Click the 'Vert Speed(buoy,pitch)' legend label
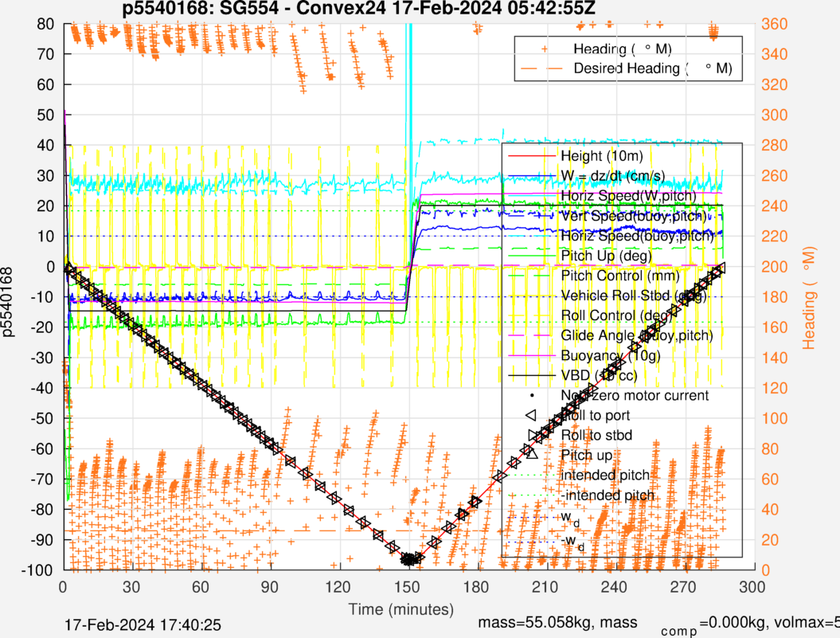Screen dimensions: 840x638 click(634, 216)
